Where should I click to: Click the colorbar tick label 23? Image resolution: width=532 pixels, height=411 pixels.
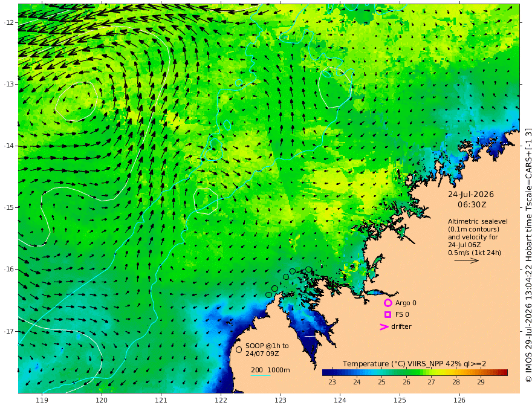tap(332, 382)
